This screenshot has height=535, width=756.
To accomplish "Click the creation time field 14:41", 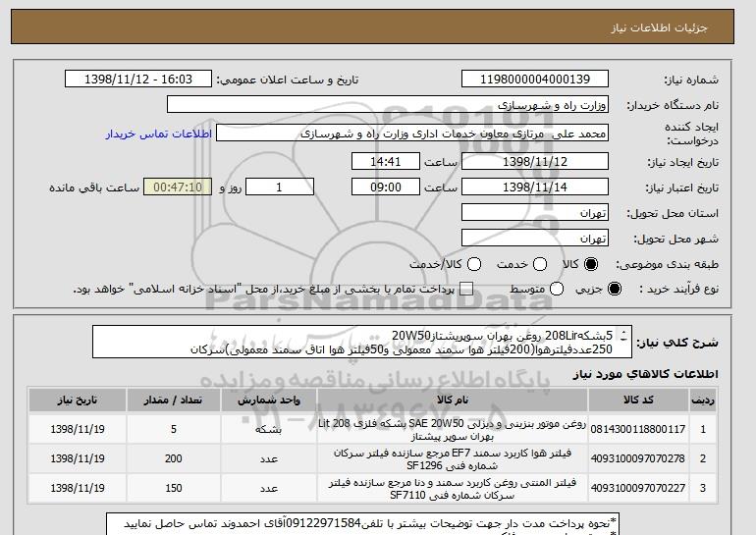I will point(386,161).
